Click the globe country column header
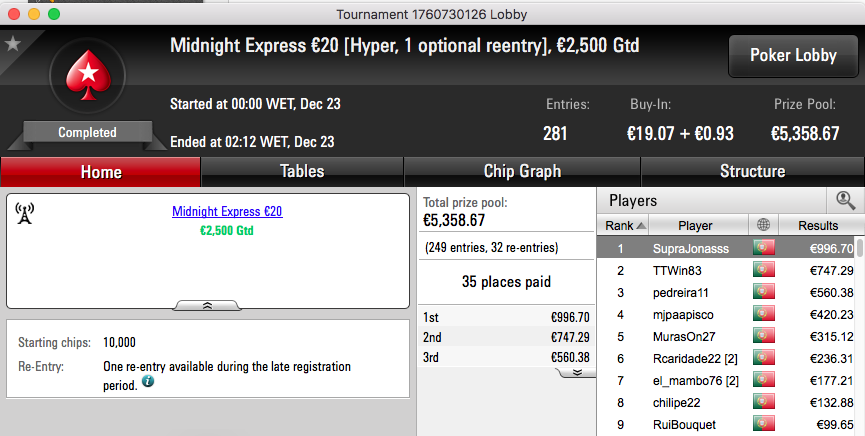The image size is (865, 436). pyautogui.click(x=763, y=225)
